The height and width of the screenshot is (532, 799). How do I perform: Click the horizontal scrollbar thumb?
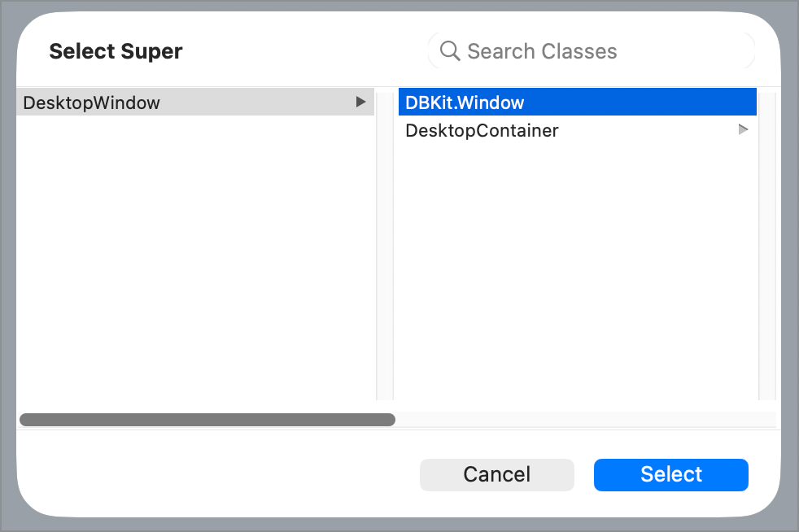coord(207,420)
